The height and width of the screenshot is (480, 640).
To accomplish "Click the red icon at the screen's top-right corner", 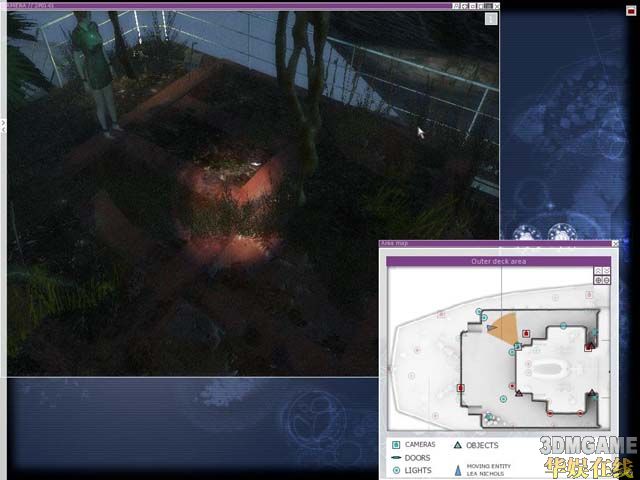I will tap(631, 11).
